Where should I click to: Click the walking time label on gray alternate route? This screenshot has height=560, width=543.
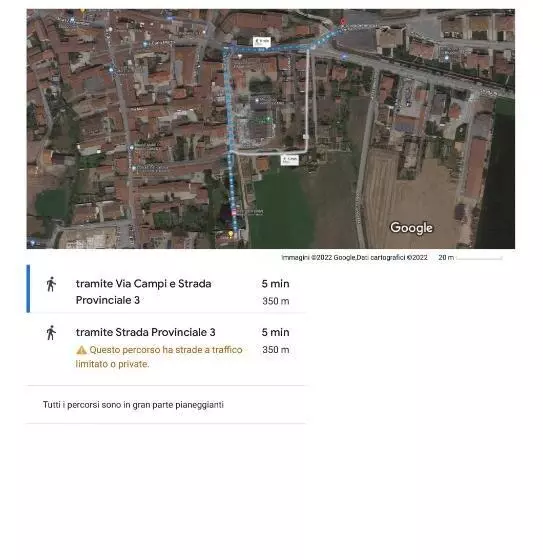290,160
